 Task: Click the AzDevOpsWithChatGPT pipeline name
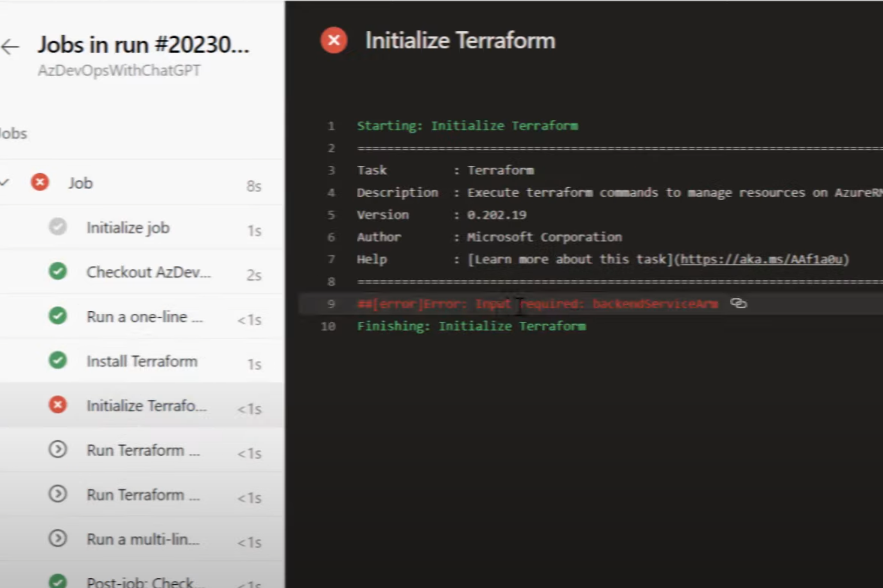(x=119, y=71)
